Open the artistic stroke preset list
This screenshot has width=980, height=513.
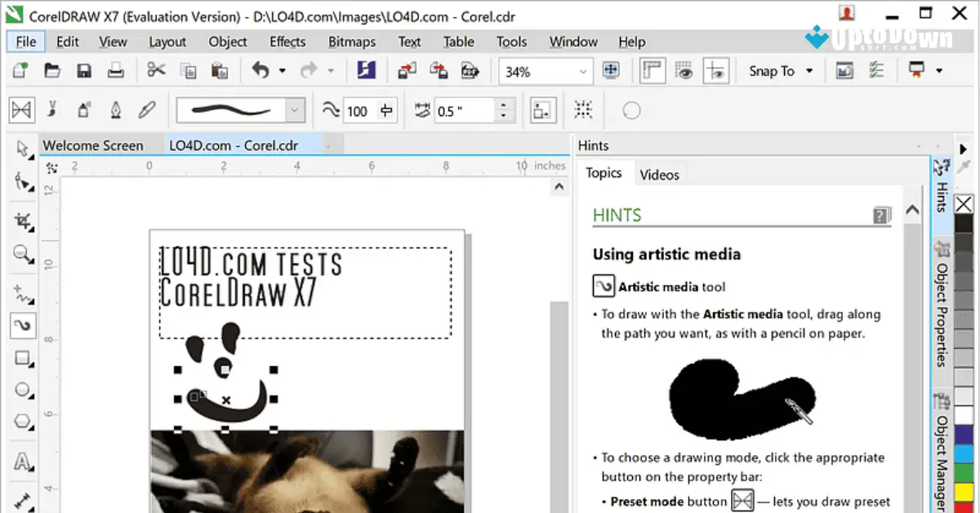[293, 109]
